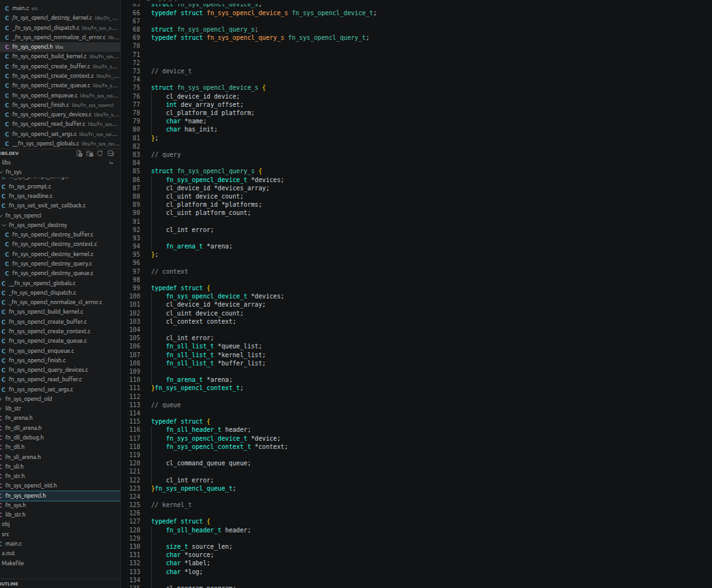Toggle the src folder in explorer
712x588 pixels.
pos(6,534)
